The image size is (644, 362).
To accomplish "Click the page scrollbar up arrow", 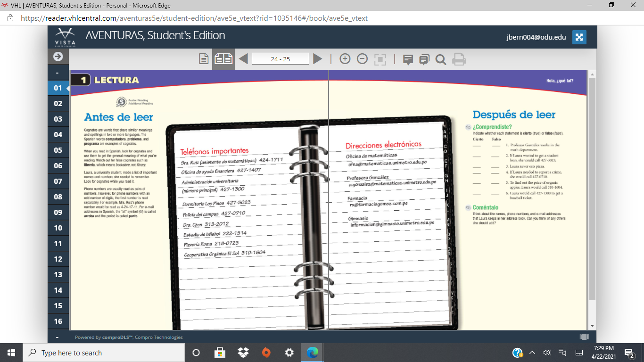I will pyautogui.click(x=593, y=74).
